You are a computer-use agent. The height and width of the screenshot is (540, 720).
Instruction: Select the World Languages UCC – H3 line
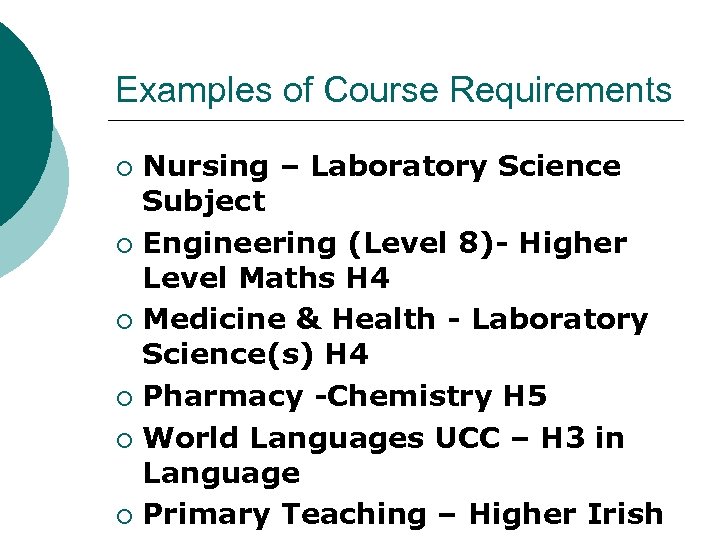tap(384, 438)
